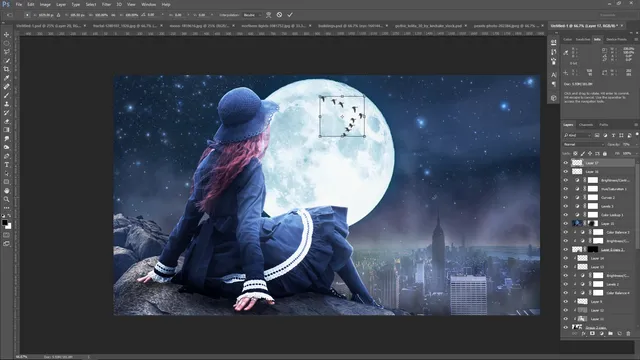Commit transform with the checkmark icon
The width and height of the screenshot is (640, 360).
[290, 15]
